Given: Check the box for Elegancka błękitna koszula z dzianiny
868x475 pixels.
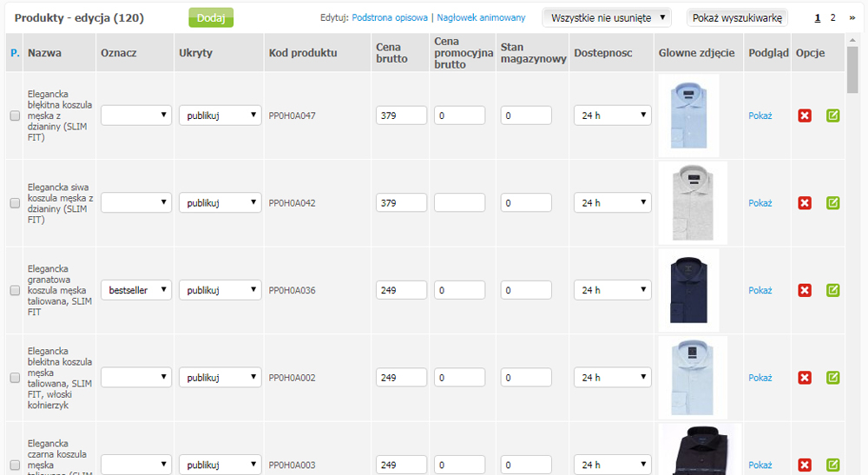Looking at the screenshot, I should point(15,115).
